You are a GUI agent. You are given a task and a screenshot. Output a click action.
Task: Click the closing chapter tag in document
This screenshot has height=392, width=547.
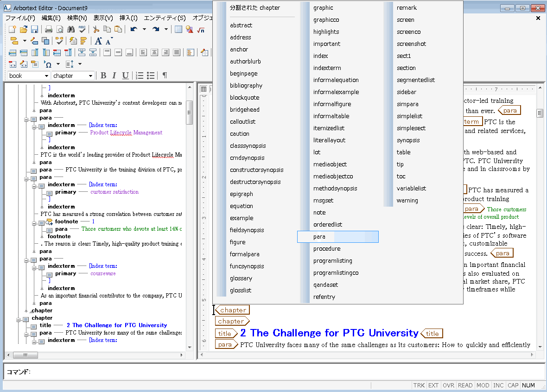tap(233, 310)
